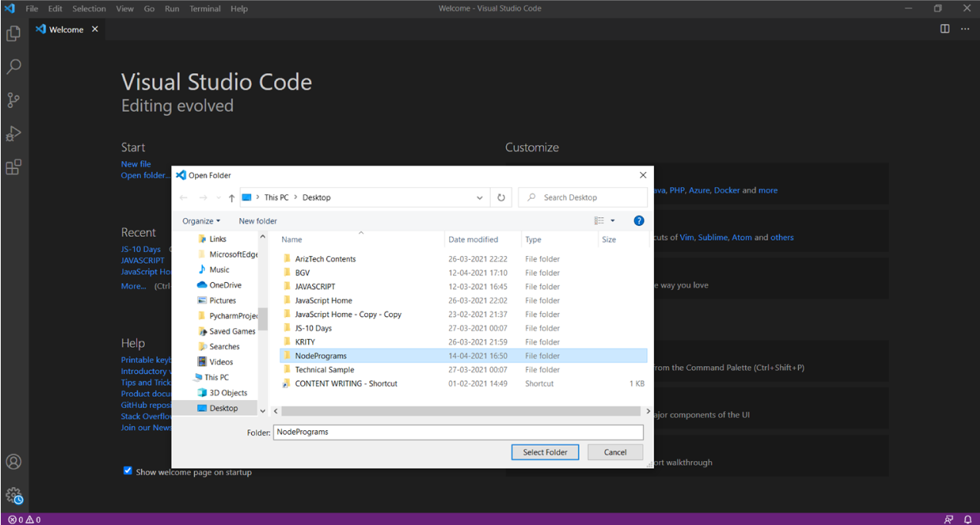Open the Help icon in the Open Folder dialog
This screenshot has height=525, width=980.
(x=639, y=220)
